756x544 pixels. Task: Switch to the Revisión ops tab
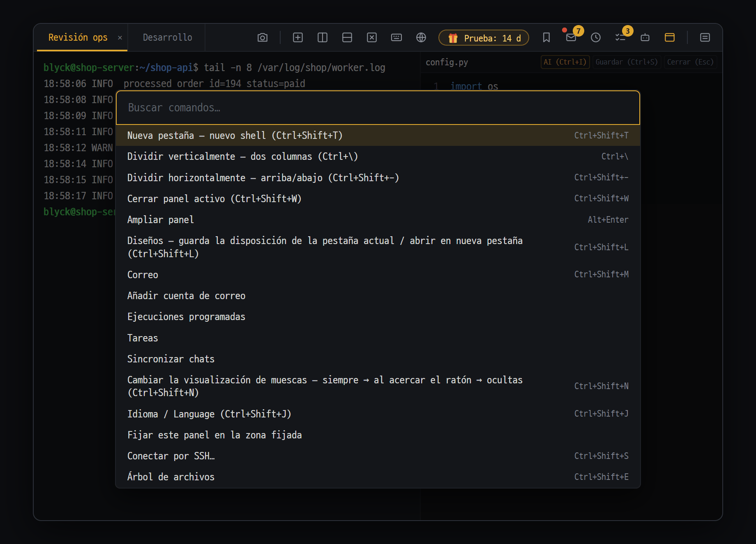[78, 37]
